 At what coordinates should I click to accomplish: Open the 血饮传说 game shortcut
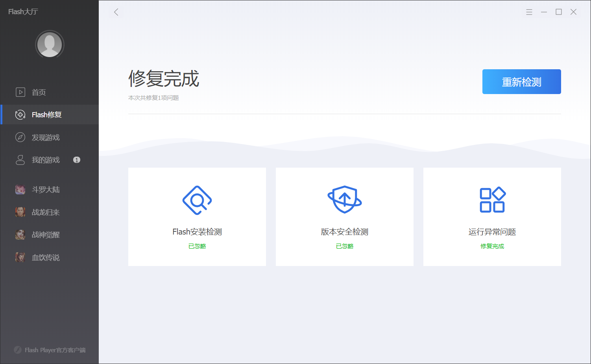[x=46, y=258]
